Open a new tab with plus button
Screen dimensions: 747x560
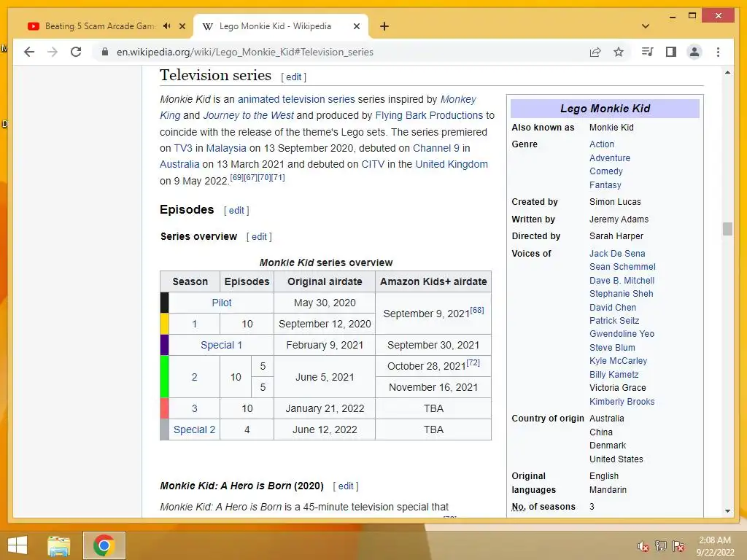(384, 26)
